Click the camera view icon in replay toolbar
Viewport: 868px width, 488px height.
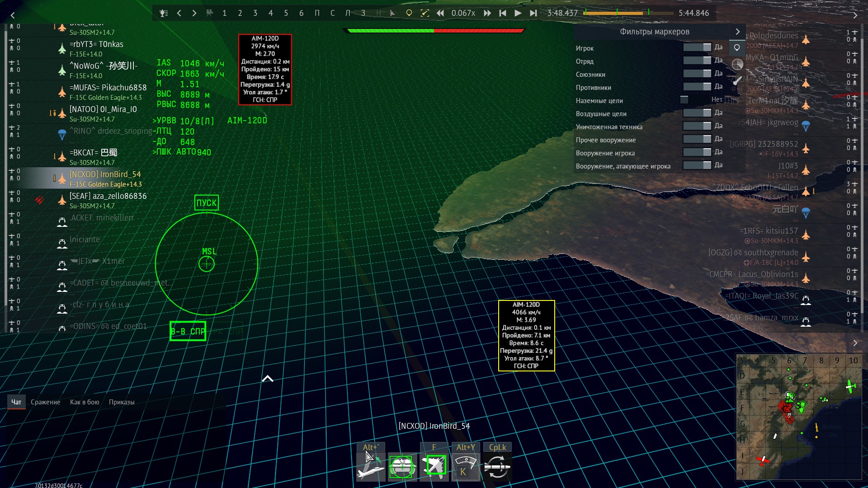click(x=209, y=13)
